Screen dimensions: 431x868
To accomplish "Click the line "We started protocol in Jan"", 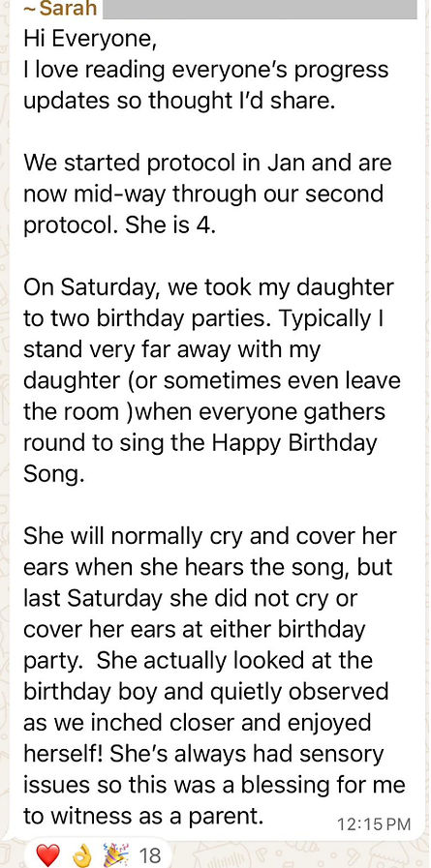I will [170, 164].
